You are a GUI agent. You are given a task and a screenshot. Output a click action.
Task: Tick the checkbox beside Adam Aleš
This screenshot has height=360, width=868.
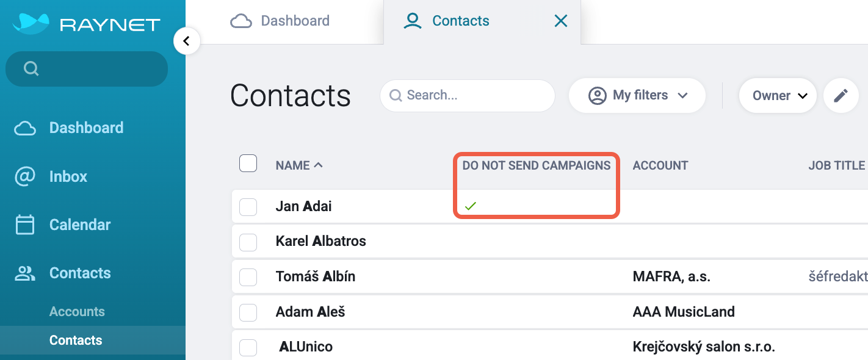coord(248,312)
